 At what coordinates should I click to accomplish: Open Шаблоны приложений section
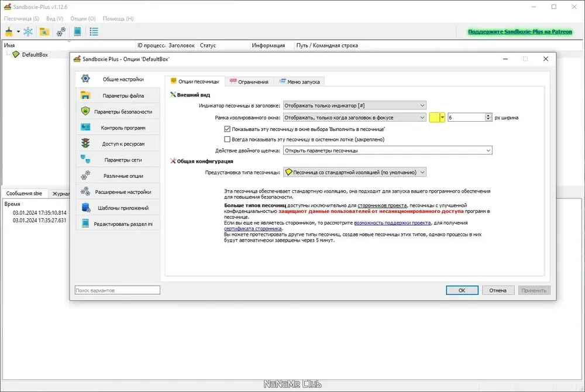tap(118, 208)
